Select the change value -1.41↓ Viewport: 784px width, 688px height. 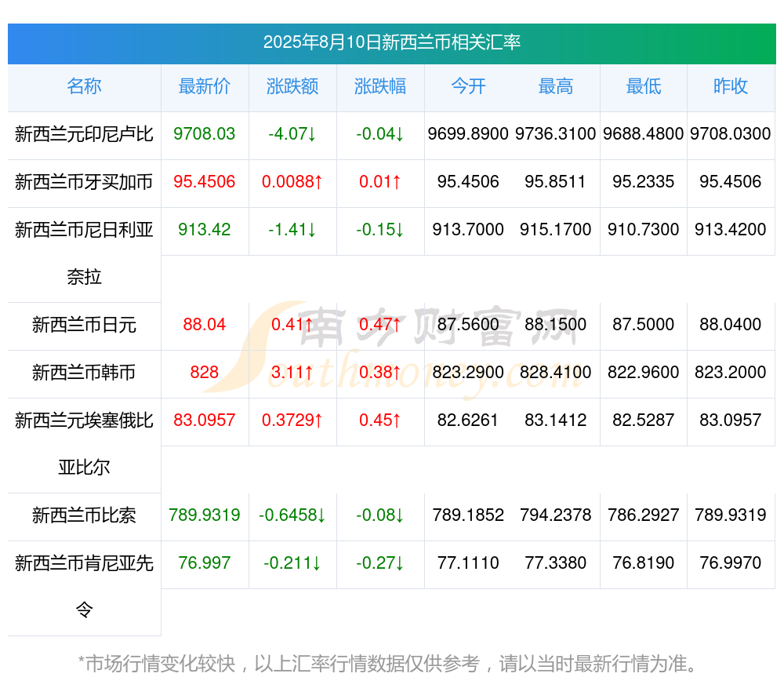tap(292, 230)
